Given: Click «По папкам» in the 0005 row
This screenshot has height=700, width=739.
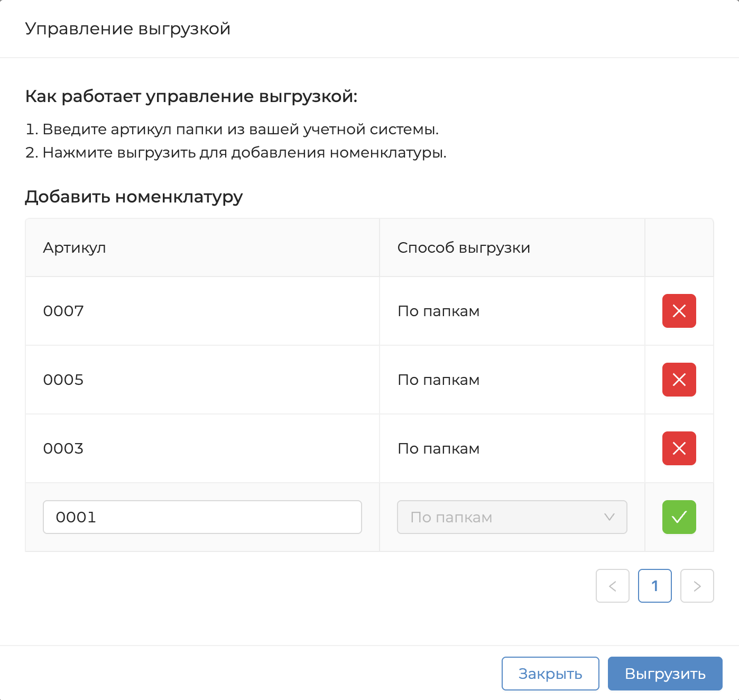Looking at the screenshot, I should coord(438,380).
